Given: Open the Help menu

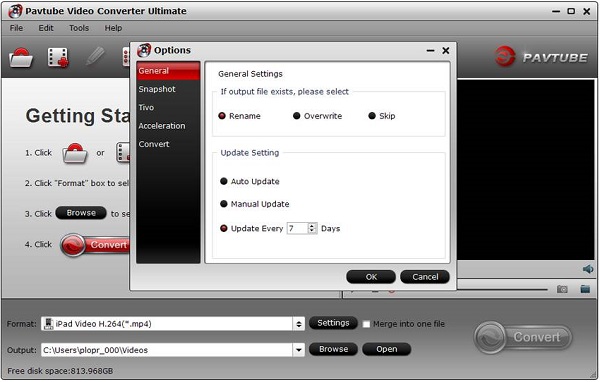Looking at the screenshot, I should click(x=113, y=28).
